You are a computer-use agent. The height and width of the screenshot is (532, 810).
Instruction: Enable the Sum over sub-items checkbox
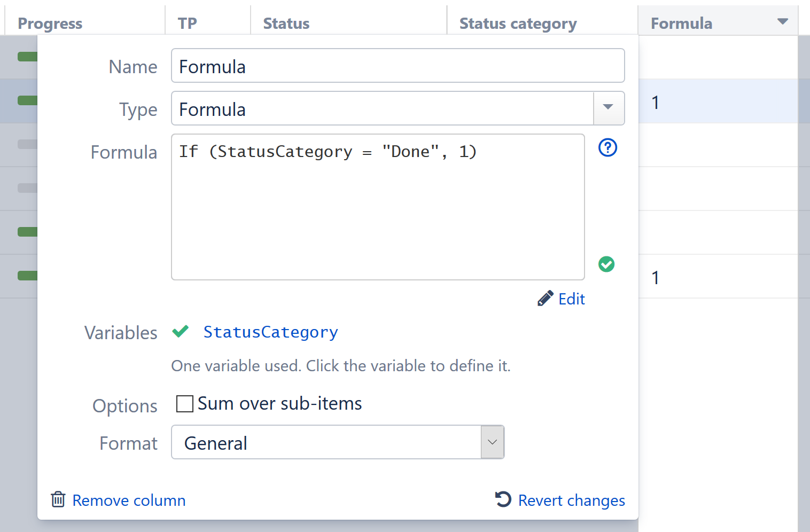[184, 404]
